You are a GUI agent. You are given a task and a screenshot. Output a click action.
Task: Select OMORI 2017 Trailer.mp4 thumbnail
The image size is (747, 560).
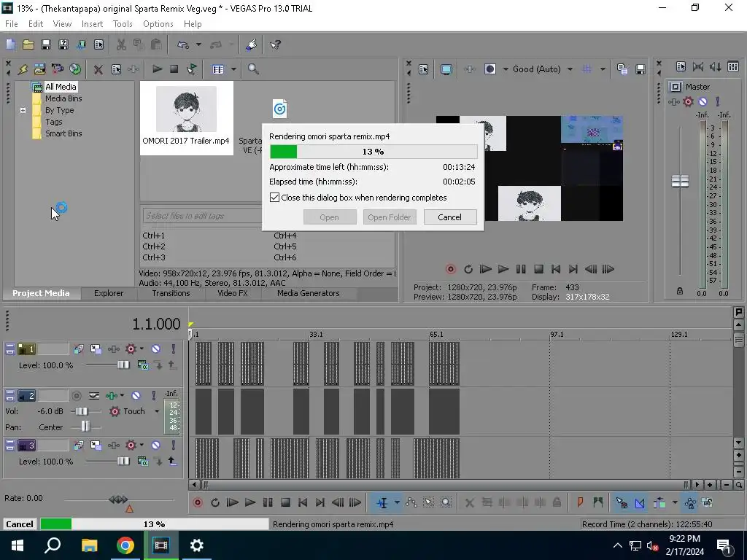[186, 117]
